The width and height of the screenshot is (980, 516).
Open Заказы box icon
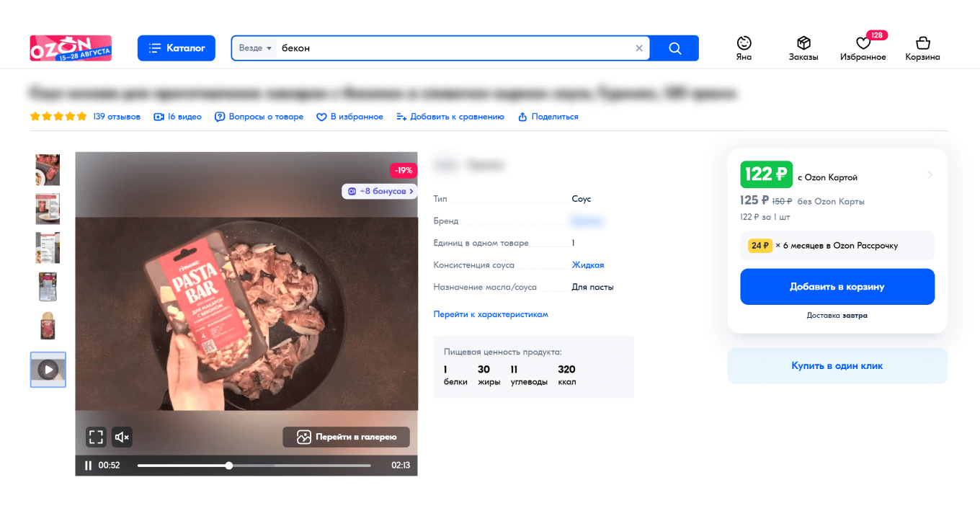[x=803, y=48]
